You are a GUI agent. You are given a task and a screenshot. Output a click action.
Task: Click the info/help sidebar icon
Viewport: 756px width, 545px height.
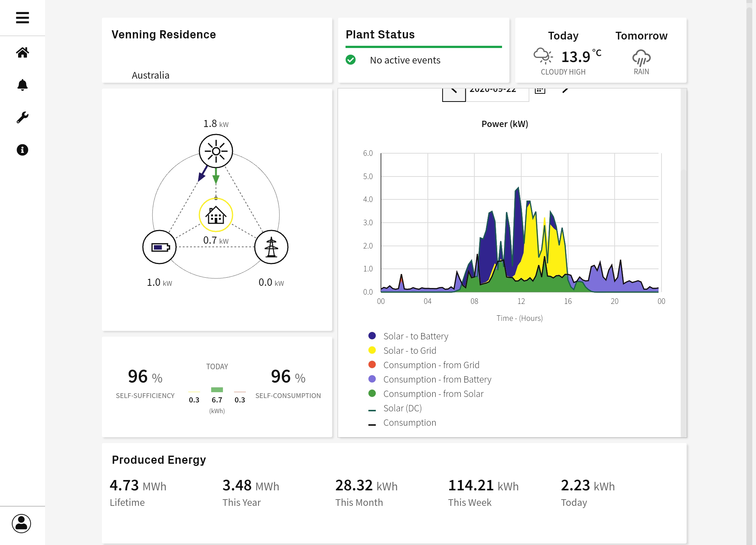[x=22, y=150]
